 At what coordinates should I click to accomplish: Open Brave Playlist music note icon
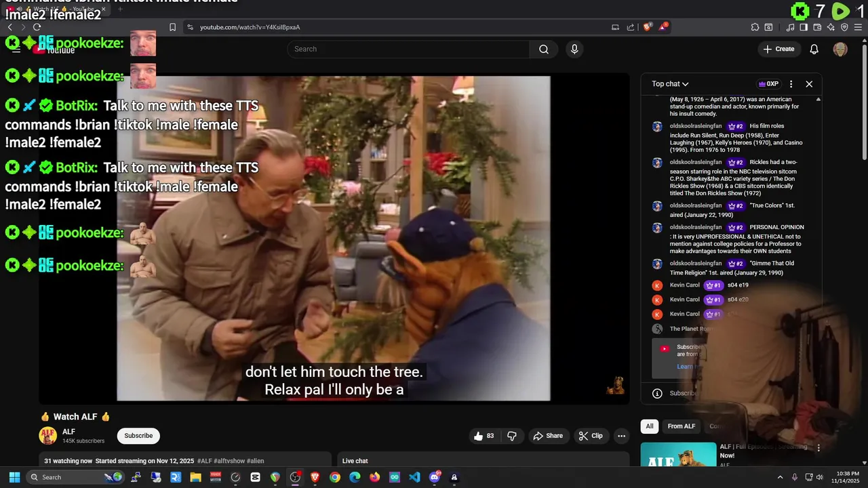790,27
